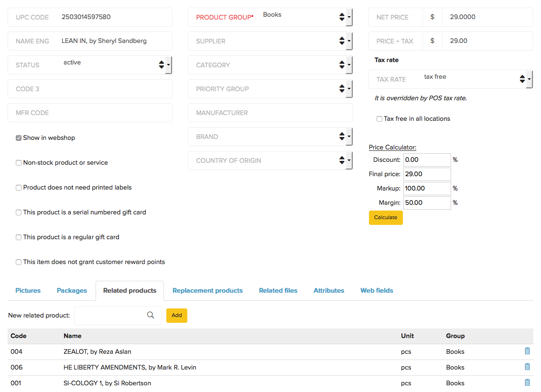
Task: Select HE LIBERTY AMENDMENTS, by Mark R. Levin
Action: point(270,368)
